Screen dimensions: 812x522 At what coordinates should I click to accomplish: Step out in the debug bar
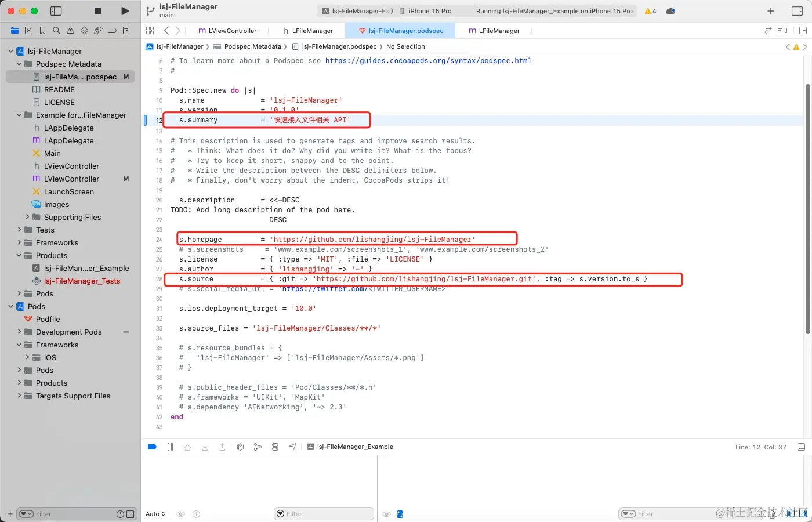click(x=222, y=447)
